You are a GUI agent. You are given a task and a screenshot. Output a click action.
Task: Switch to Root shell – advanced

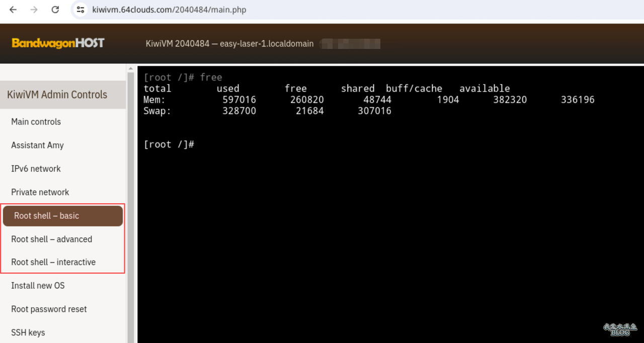tap(51, 239)
